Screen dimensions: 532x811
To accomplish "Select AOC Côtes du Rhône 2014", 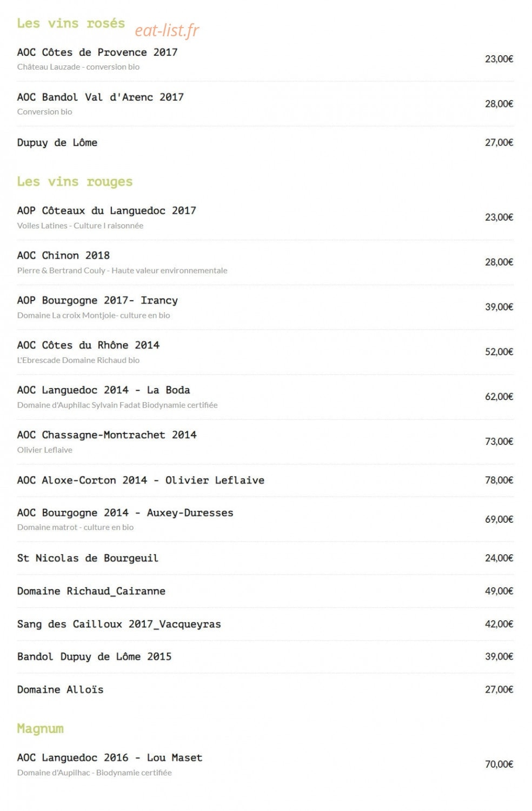I will pyautogui.click(x=88, y=345).
